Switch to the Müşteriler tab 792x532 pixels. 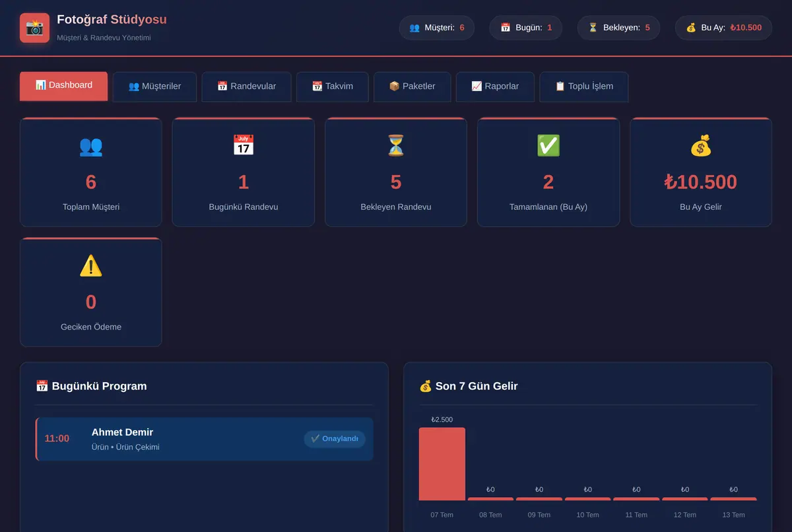(154, 86)
